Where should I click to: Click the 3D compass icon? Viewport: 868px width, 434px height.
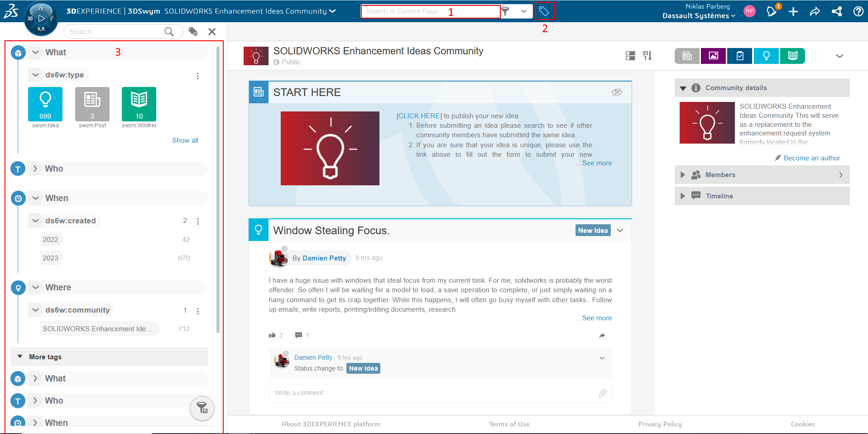[x=41, y=19]
